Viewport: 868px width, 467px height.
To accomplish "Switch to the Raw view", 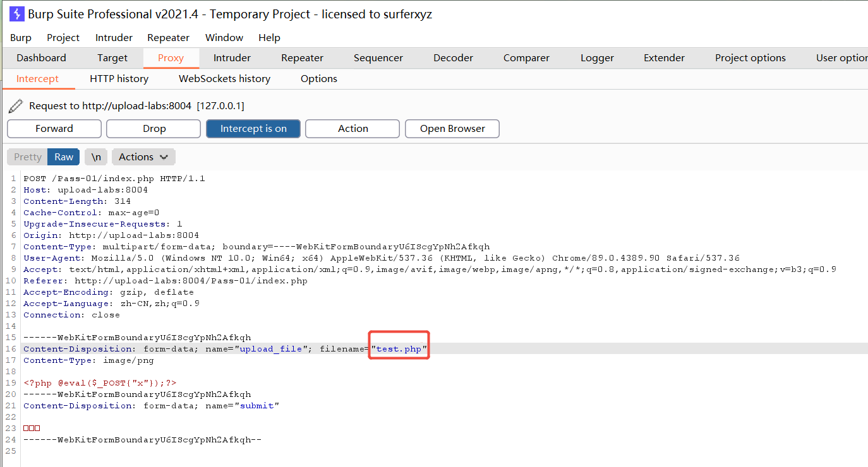I will click(64, 157).
